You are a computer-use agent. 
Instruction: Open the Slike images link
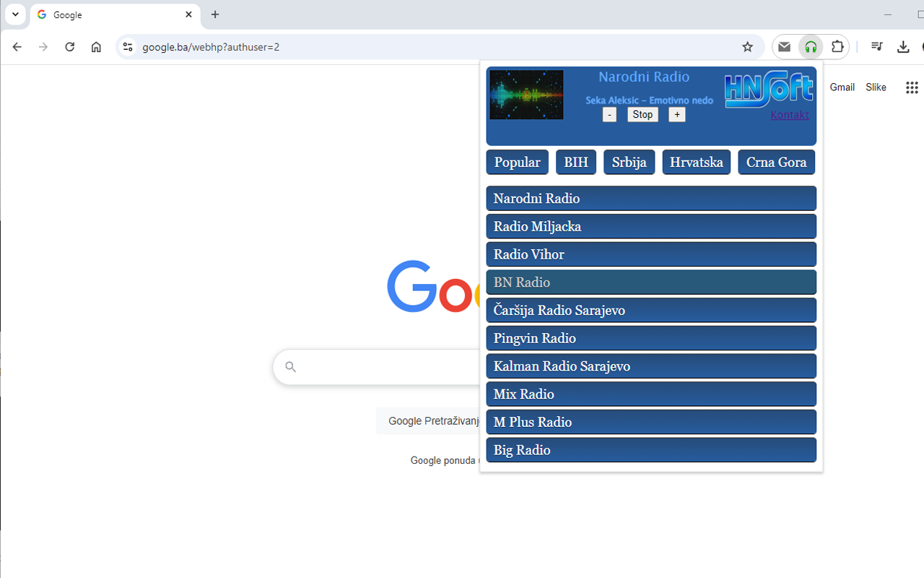[876, 87]
